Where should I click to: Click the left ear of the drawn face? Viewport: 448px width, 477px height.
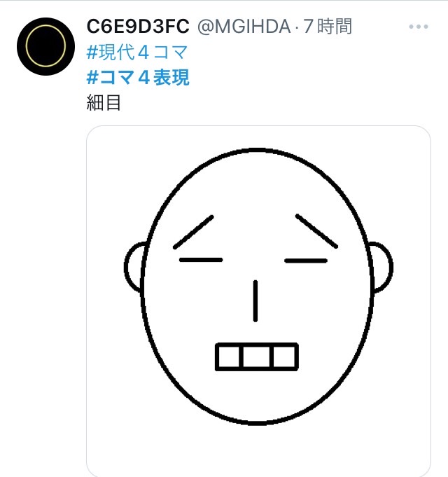(x=134, y=267)
